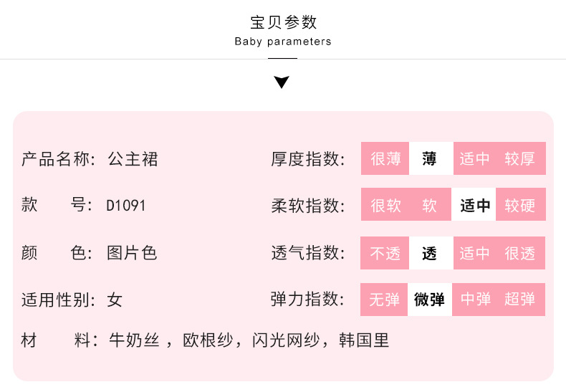Click product name 公主裙

[133, 158]
